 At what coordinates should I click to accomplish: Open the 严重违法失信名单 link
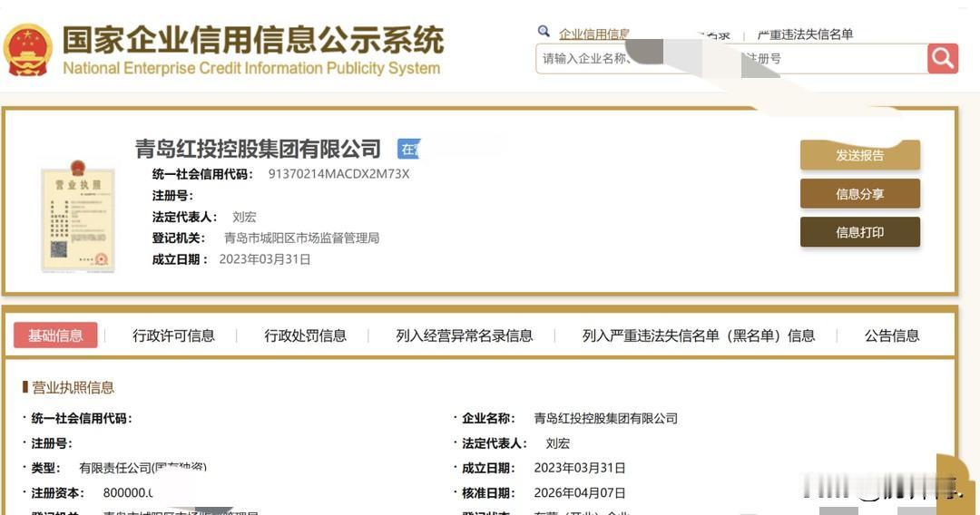point(805,34)
